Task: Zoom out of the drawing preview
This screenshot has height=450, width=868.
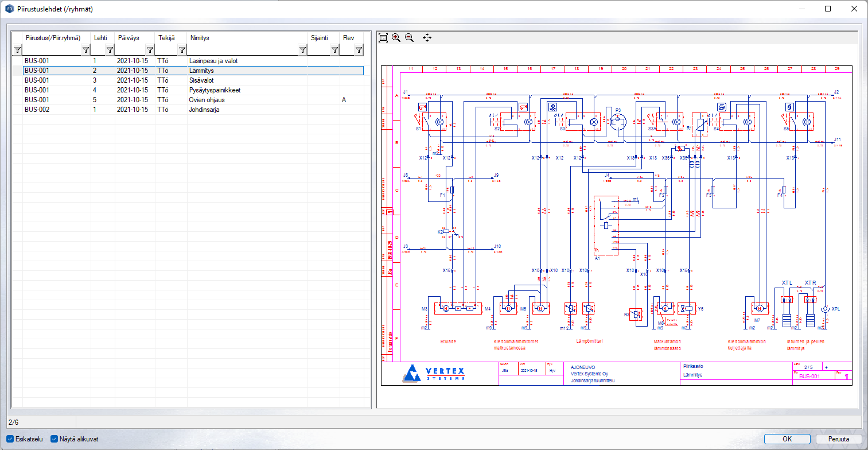Action: click(410, 38)
